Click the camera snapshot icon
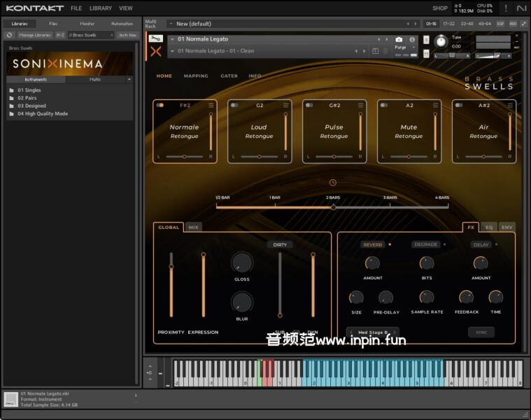 (399, 40)
